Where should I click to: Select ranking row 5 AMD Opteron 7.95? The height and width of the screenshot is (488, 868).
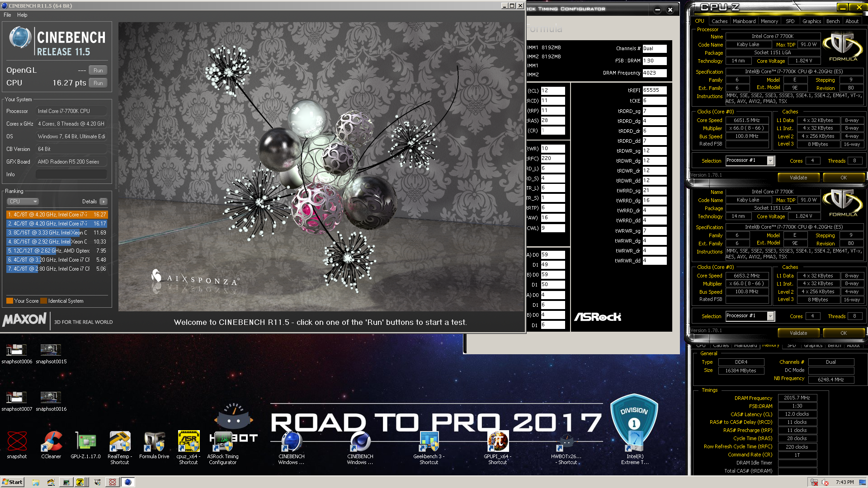tap(57, 251)
